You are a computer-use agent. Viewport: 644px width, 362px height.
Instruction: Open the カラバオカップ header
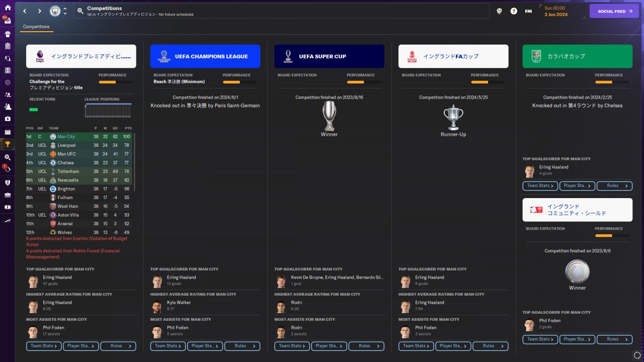point(578,56)
